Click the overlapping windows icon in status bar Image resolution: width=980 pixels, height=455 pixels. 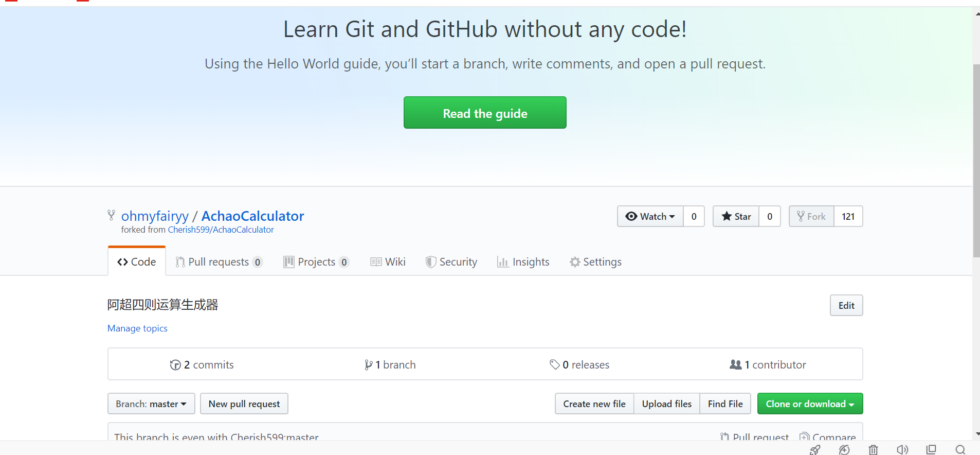931,450
